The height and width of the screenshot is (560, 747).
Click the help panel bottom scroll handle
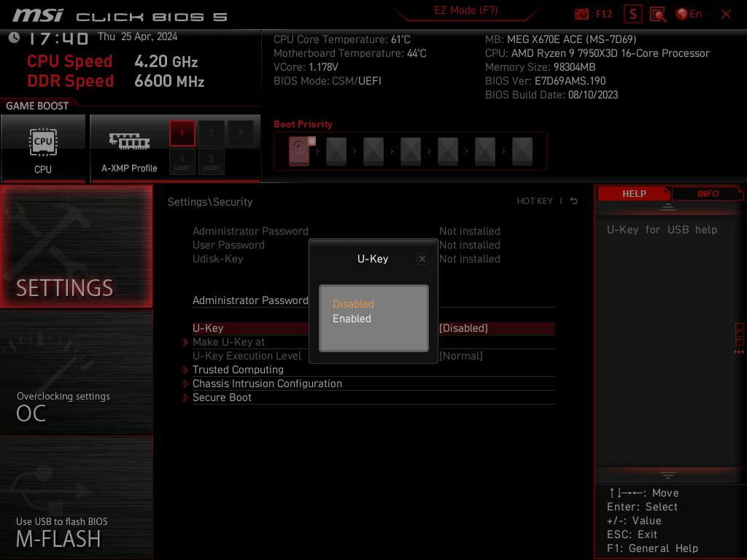[668, 475]
